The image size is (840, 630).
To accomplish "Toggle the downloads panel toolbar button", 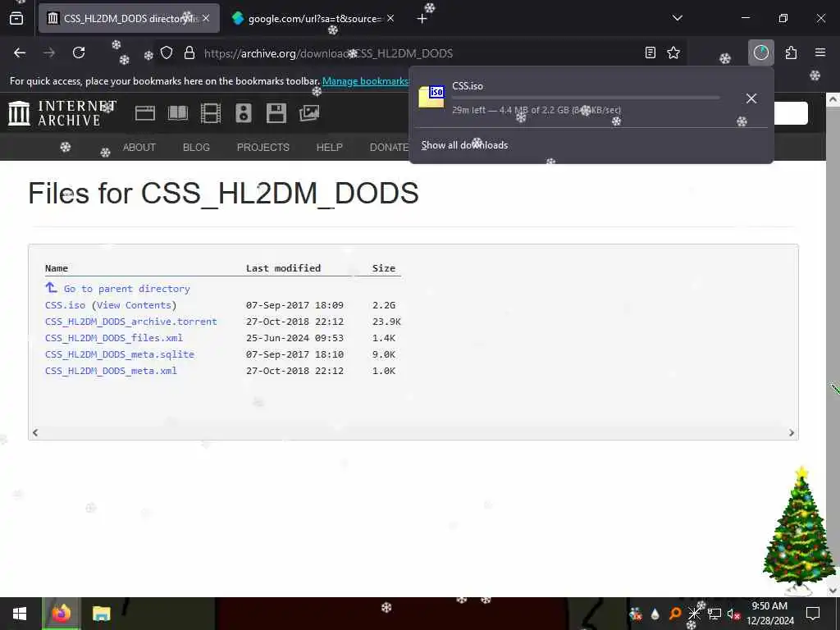I will coord(760,52).
